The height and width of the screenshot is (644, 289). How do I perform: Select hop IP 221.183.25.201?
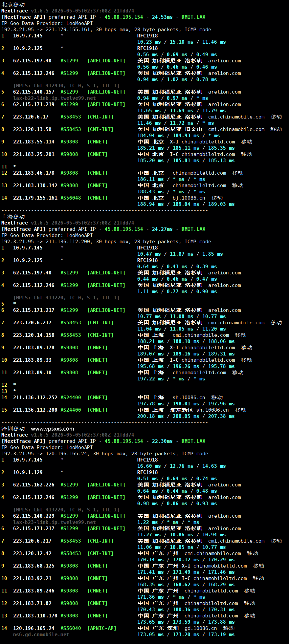[x=34, y=154]
